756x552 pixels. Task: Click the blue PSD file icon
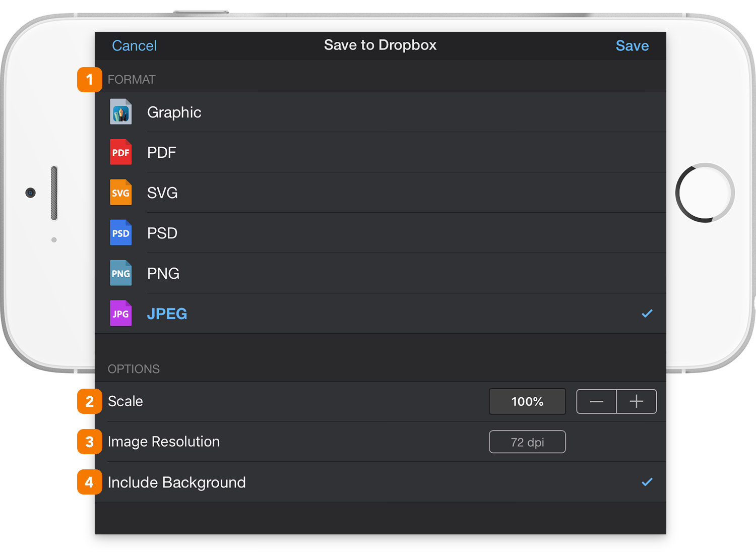[x=121, y=233]
